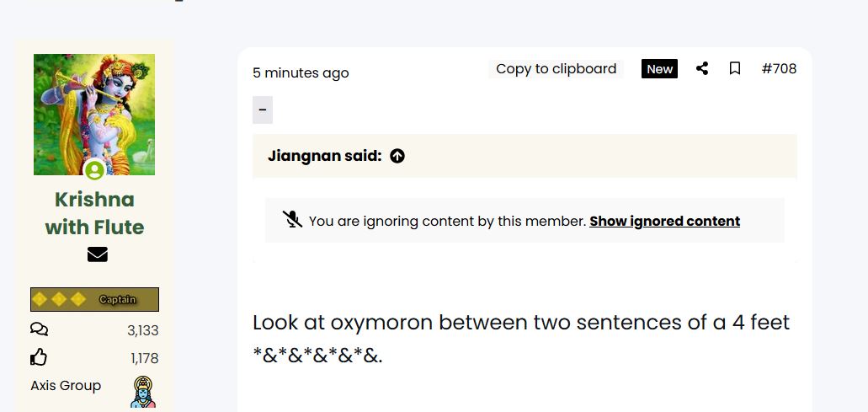
Task: Bookmark this post using the bookmark icon
Action: coord(735,69)
